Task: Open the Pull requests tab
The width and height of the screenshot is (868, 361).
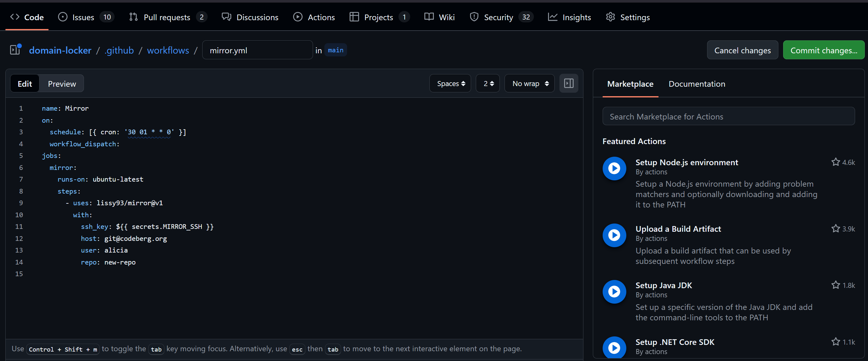Action: tap(167, 17)
